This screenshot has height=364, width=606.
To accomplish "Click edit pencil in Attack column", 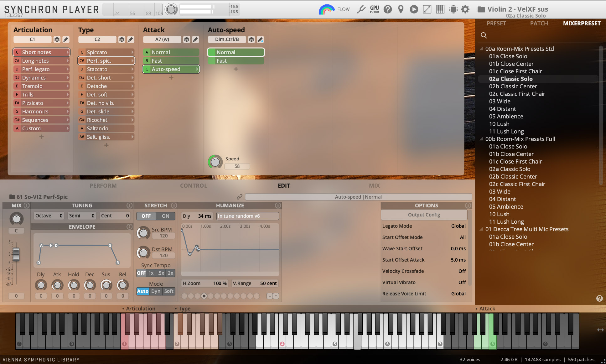I will pyautogui.click(x=195, y=39).
